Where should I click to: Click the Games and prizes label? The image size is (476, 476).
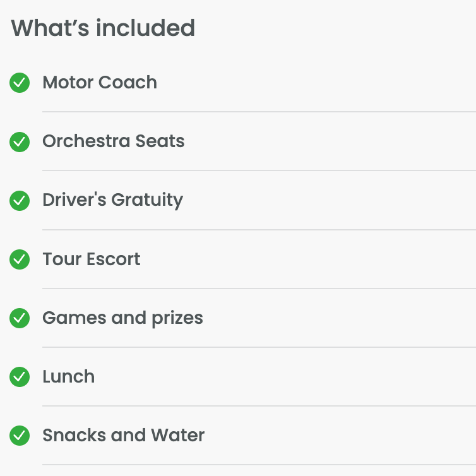pyautogui.click(x=122, y=318)
